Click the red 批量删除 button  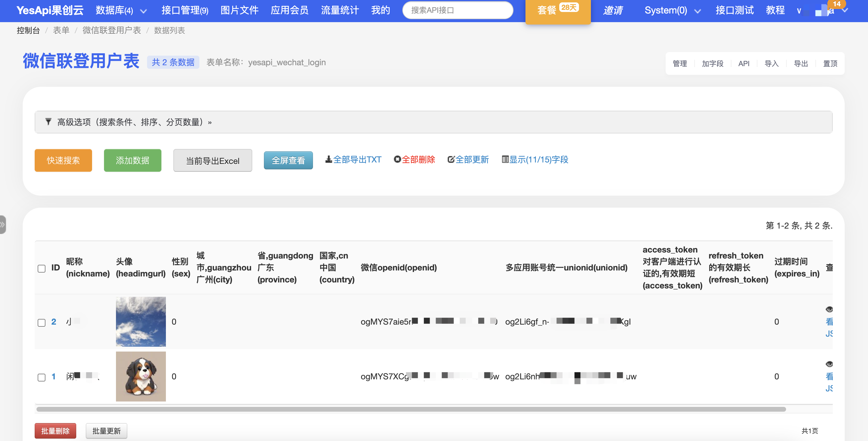tap(55, 431)
